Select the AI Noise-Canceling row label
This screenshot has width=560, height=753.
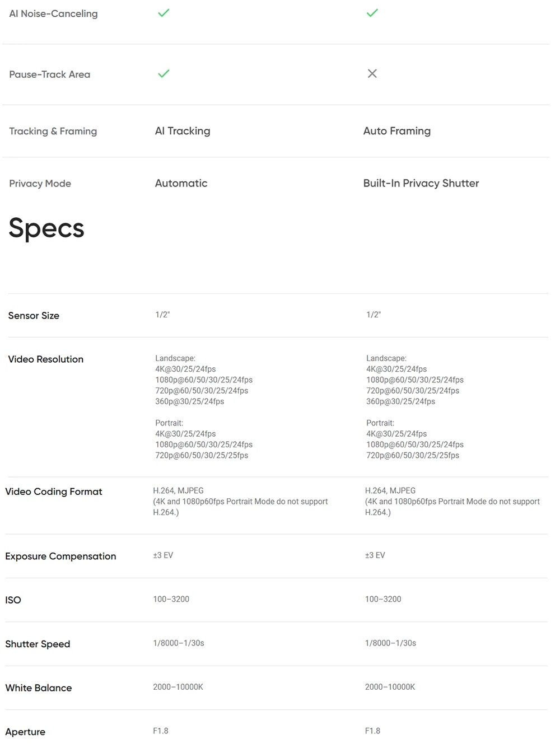[x=53, y=14]
